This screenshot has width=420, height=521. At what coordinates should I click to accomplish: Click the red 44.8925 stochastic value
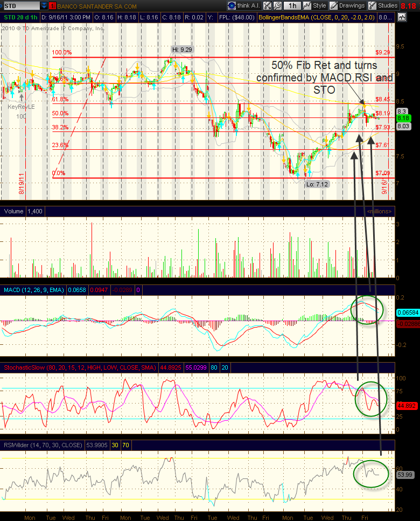point(171,367)
